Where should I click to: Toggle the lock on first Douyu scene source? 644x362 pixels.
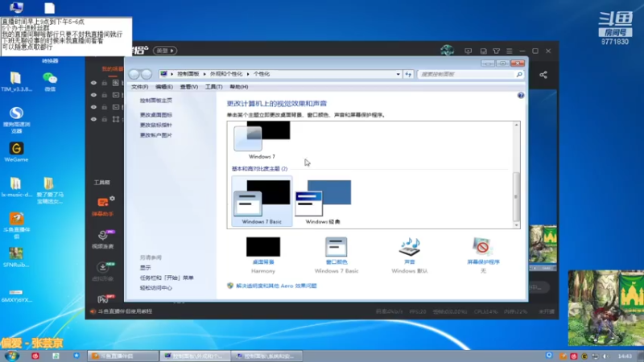105,83
